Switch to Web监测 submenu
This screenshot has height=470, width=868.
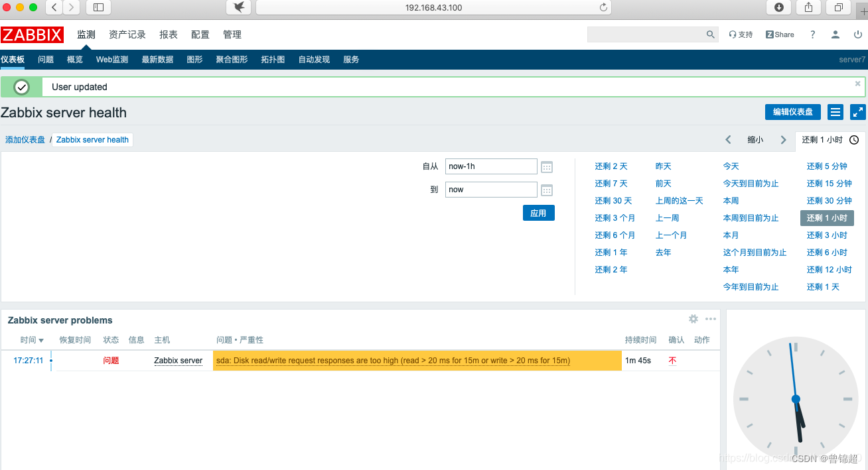coord(112,60)
